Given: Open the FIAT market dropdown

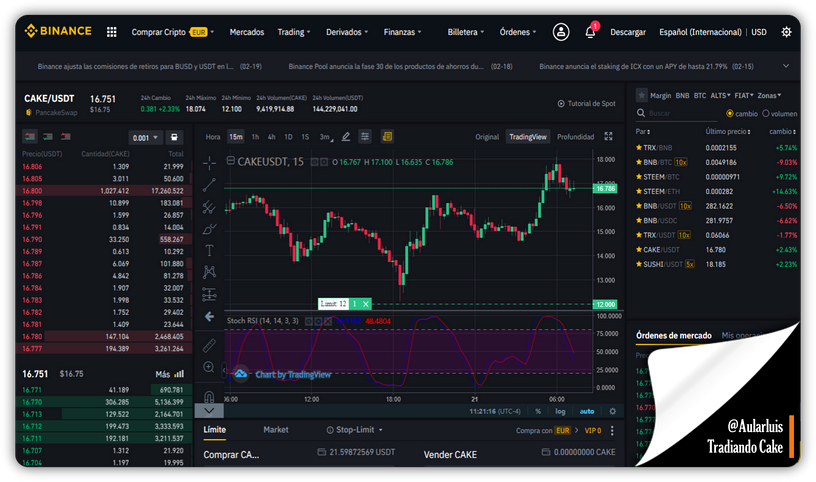Looking at the screenshot, I should [744, 96].
